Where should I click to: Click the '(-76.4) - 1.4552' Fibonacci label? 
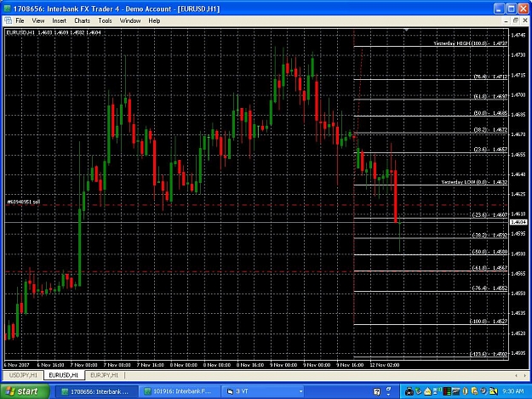click(489, 288)
